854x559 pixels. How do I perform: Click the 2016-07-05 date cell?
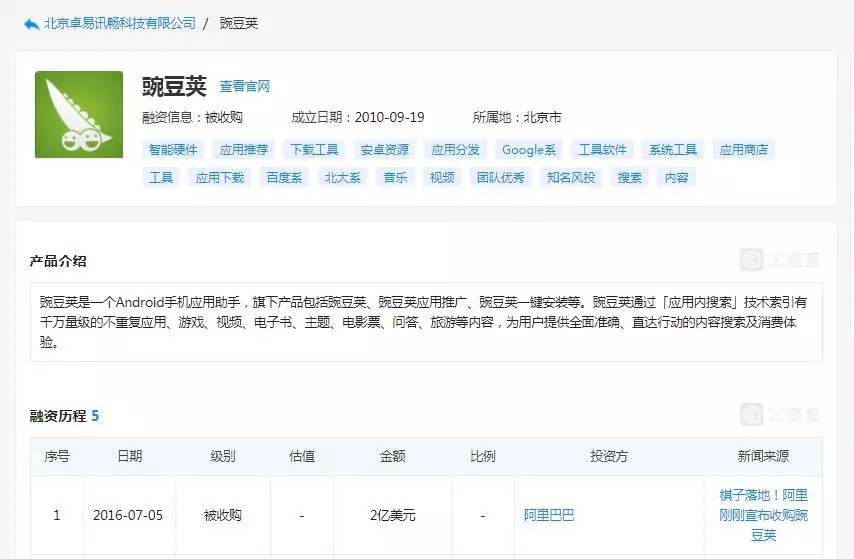click(x=128, y=515)
